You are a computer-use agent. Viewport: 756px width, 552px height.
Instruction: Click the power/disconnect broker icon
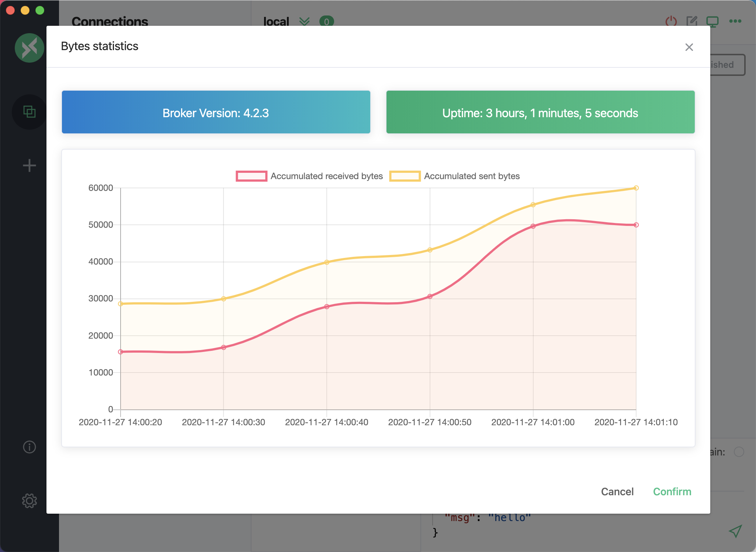click(x=671, y=21)
